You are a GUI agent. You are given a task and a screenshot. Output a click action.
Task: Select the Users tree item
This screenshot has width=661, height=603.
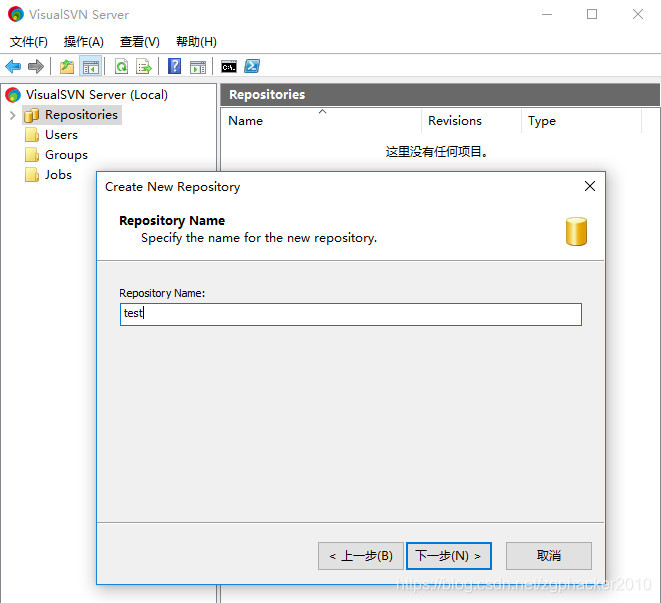pos(62,135)
